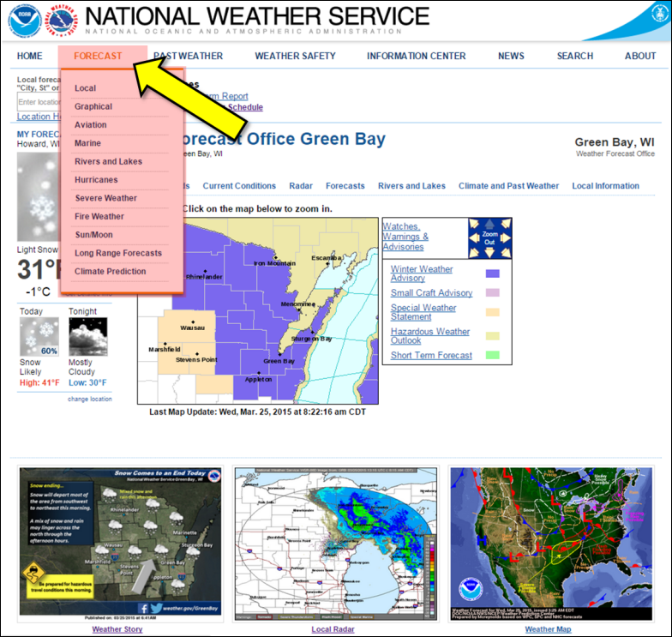Pan the map toward the southeast

(506, 252)
